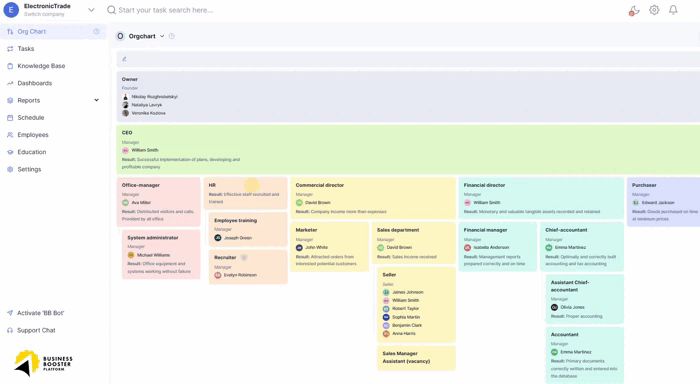Click Olivia Jones's avatar icon
This screenshot has height=384, width=700.
pyautogui.click(x=554, y=307)
